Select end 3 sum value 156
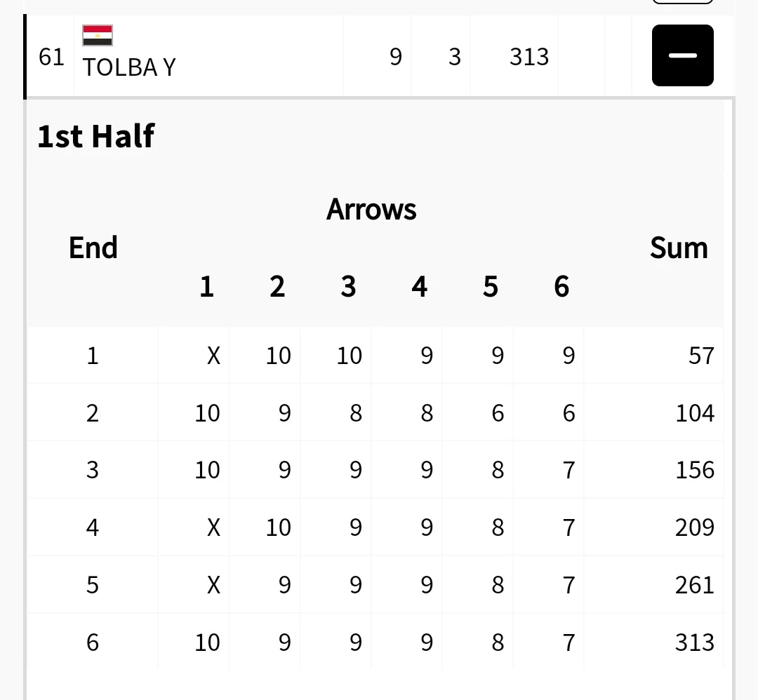This screenshot has height=700, width=758. [x=695, y=469]
